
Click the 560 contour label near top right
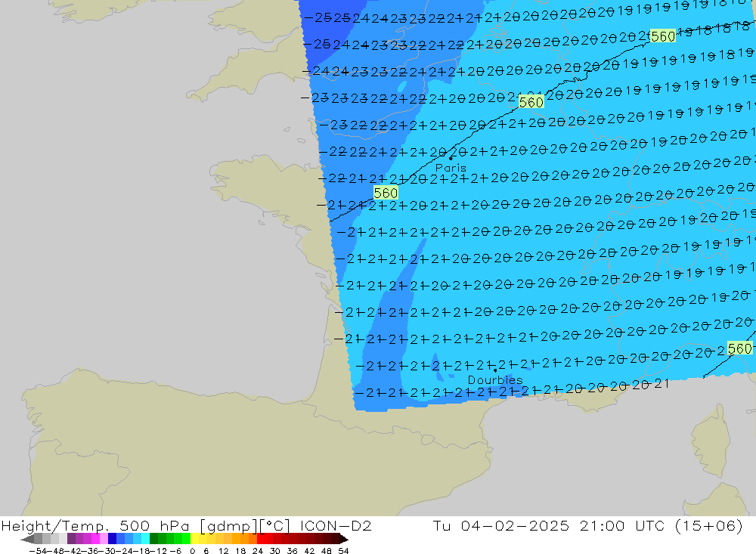pyautogui.click(x=662, y=36)
